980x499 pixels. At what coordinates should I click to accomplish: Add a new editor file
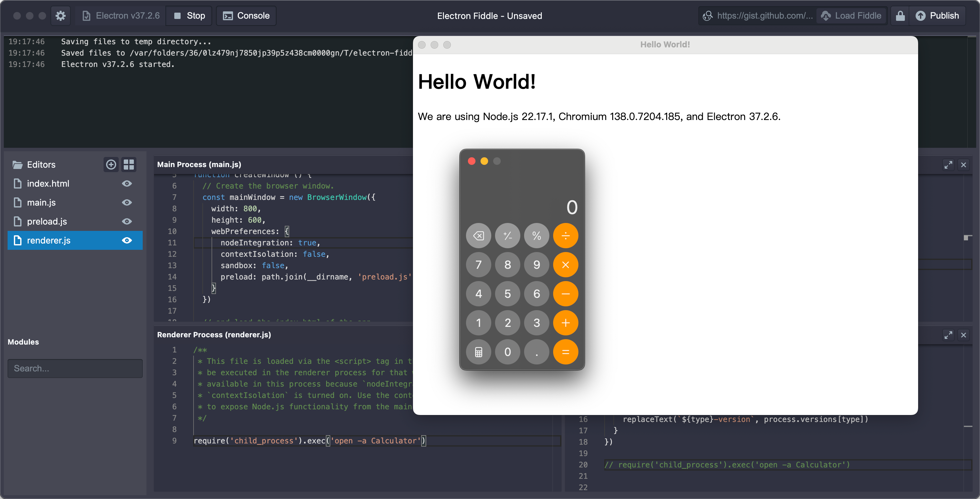click(111, 165)
